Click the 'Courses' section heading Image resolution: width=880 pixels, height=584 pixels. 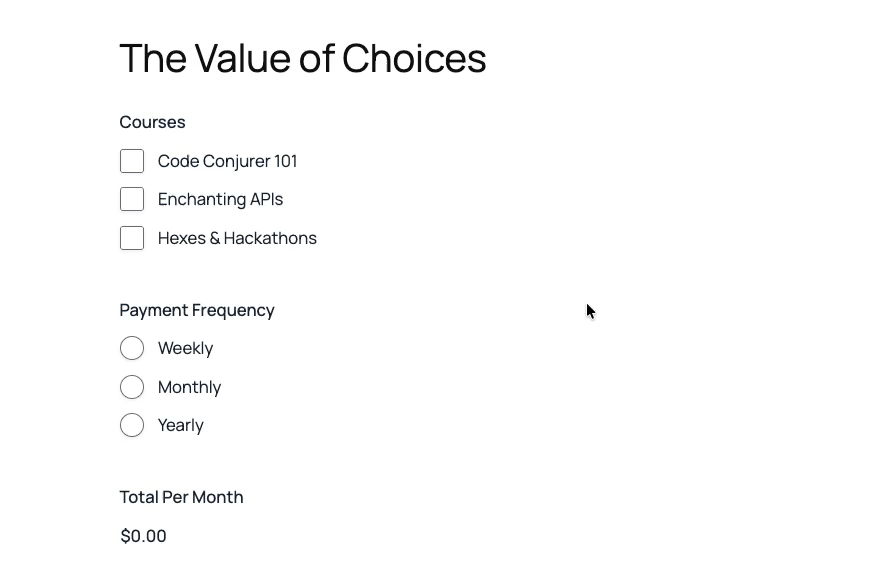pos(152,122)
